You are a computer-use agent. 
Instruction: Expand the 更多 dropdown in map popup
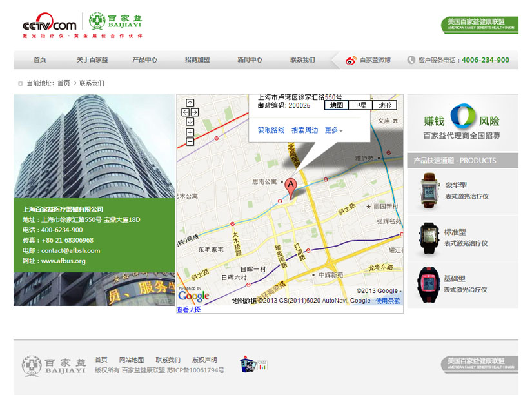(334, 130)
